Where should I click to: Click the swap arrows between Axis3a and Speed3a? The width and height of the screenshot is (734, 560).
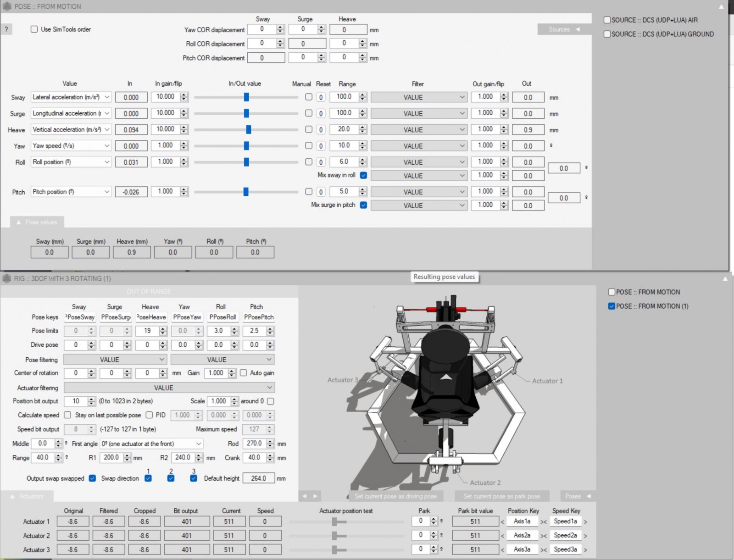point(544,549)
